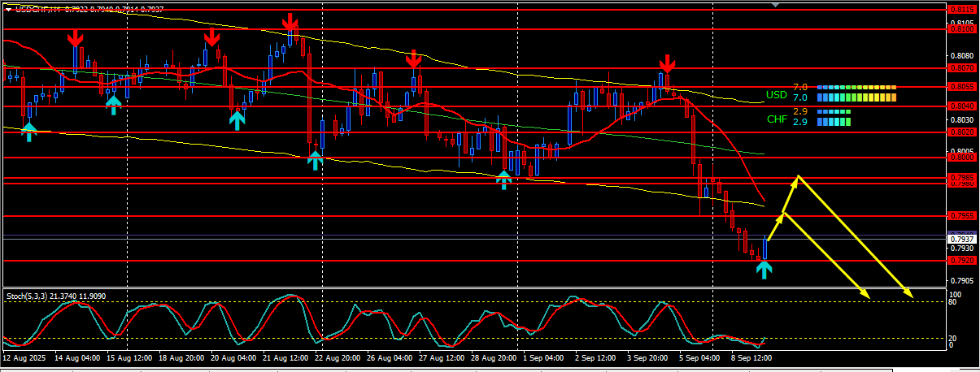The image size is (980, 372).
Task: Click the 15 Aug 12:00 time label
Action: click(x=128, y=357)
